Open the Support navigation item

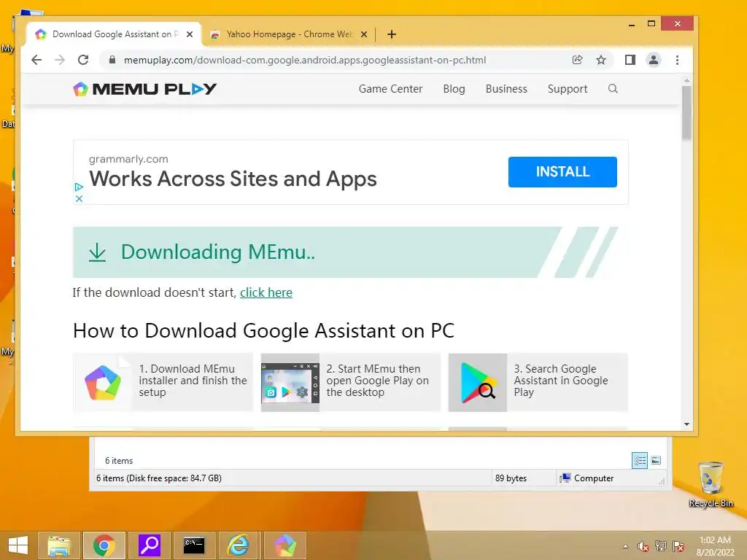click(x=568, y=89)
